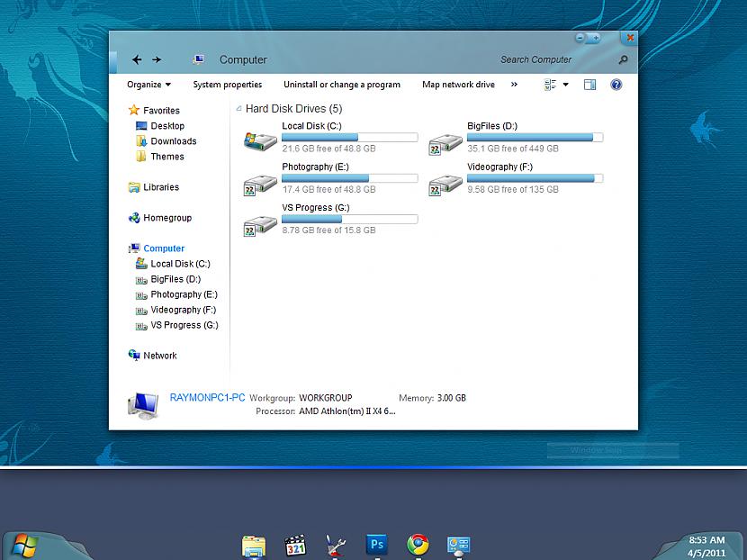Viewport: 747px width, 560px height.
Task: Open the Windows Start button
Action: [x=25, y=546]
